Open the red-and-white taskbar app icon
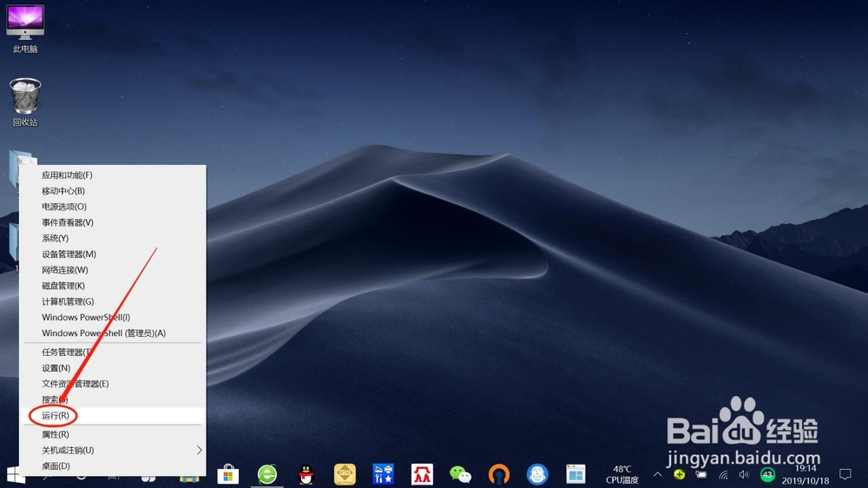Viewport: 868px width, 488px height. (422, 475)
